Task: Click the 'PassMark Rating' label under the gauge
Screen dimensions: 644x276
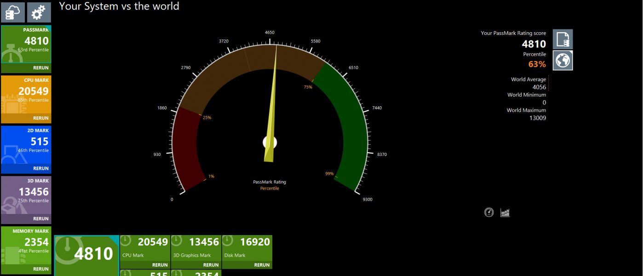Action: [270, 182]
